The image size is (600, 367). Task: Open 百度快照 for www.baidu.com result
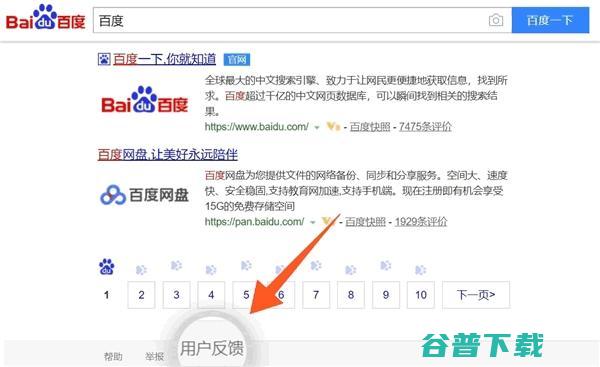coord(370,127)
